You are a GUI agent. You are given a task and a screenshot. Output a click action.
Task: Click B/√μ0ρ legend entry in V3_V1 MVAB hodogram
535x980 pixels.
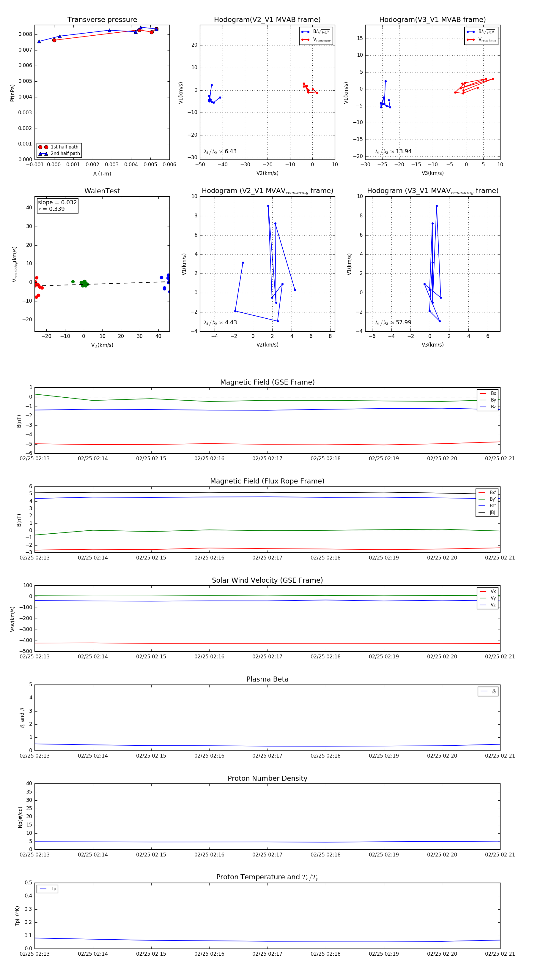click(481, 32)
